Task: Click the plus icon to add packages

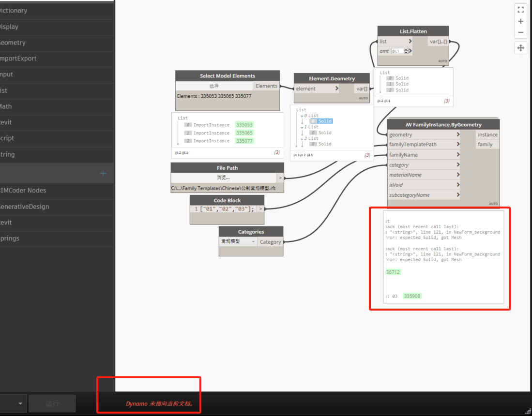Action: (x=103, y=173)
